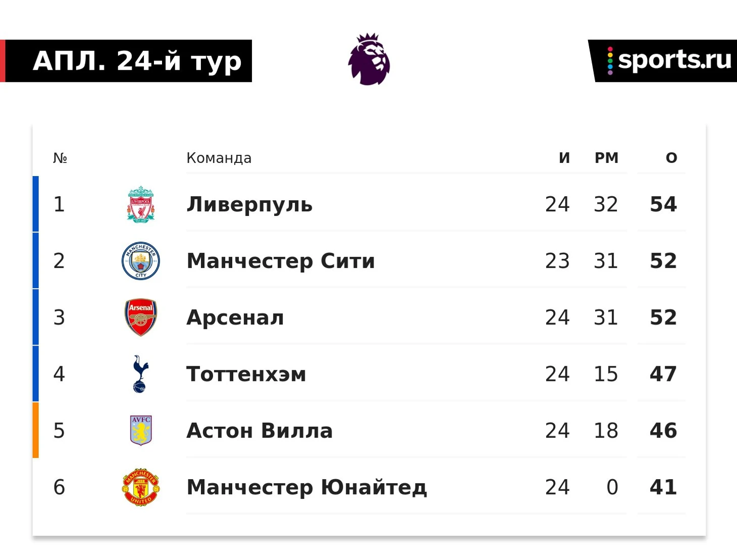Open the Тоттенхэм team entry
The width and height of the screenshot is (737, 560).
(246, 374)
